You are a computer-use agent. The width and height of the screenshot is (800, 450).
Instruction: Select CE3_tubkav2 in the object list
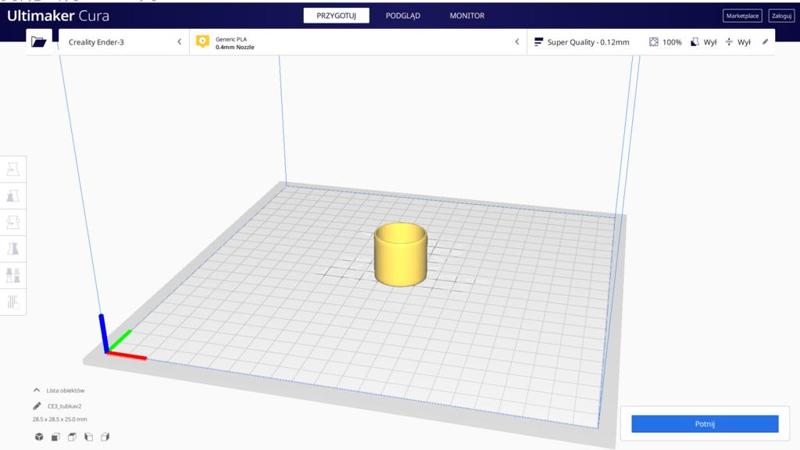[64, 406]
